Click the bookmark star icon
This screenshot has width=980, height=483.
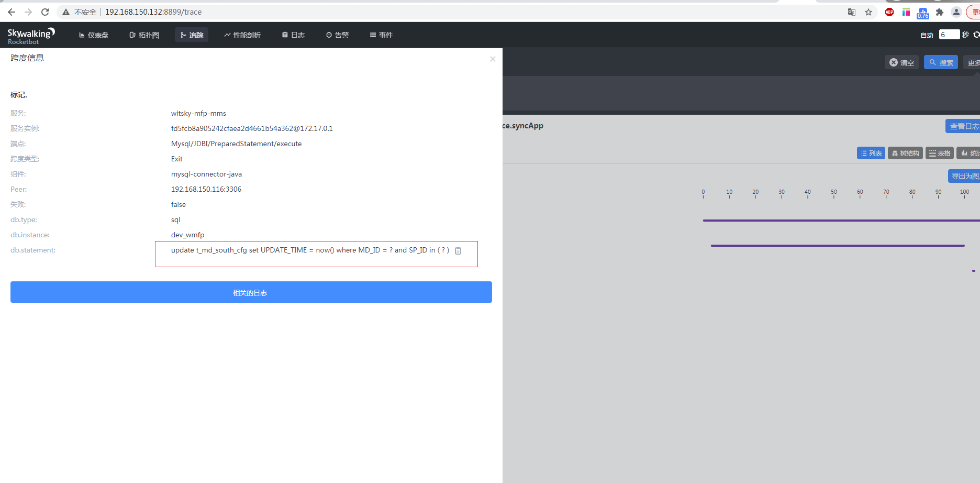tap(869, 12)
